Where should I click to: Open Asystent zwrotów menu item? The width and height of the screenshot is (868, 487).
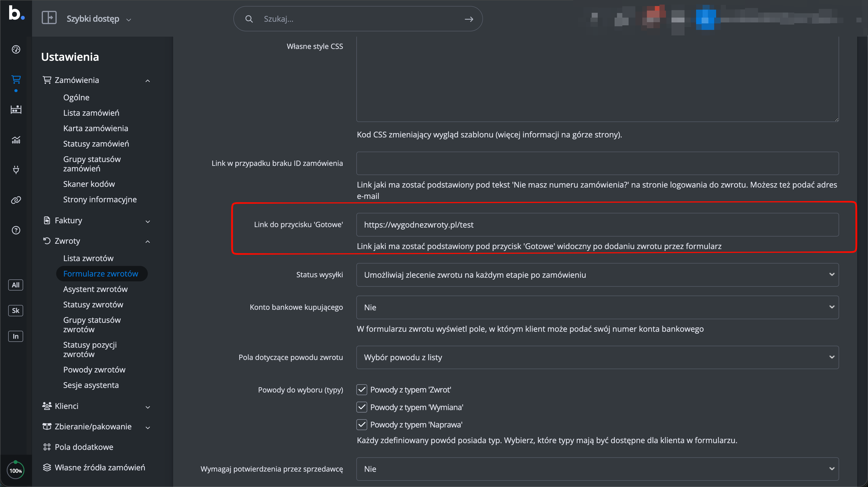(x=95, y=289)
